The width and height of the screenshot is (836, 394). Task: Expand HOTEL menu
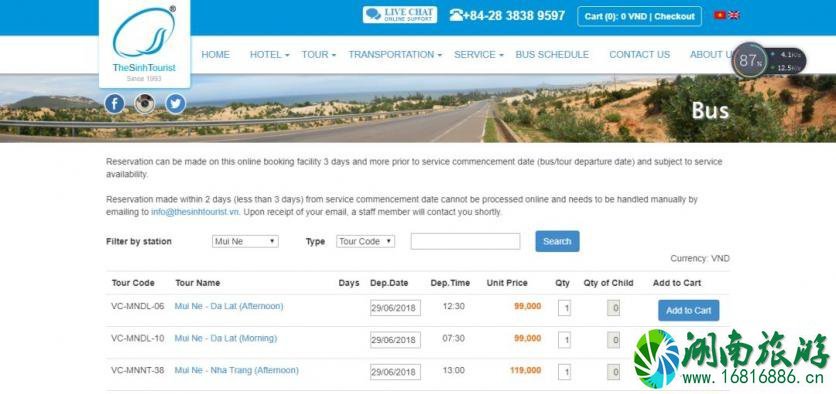pos(269,54)
